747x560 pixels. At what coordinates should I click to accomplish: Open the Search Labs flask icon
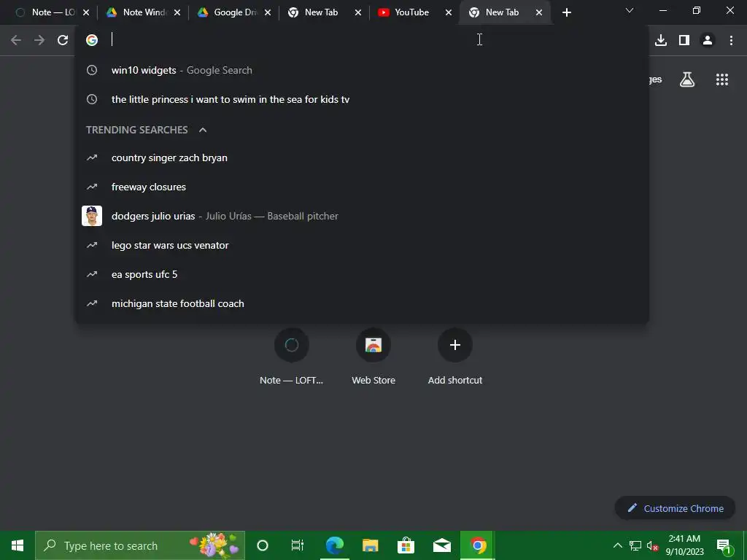pyautogui.click(x=687, y=79)
